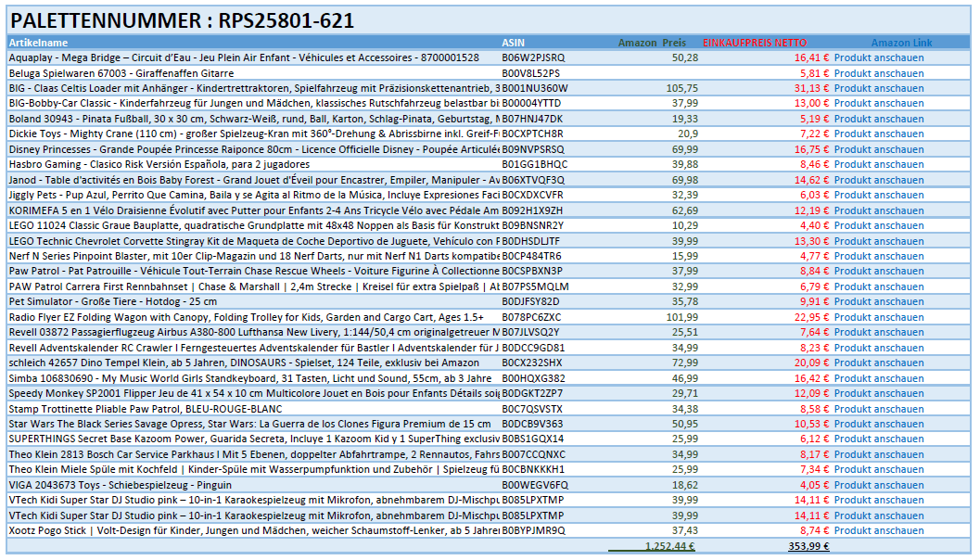Open product link for VIGA Pinguin Schiebespielzeug
The height and width of the screenshot is (560, 980).
[x=878, y=485]
